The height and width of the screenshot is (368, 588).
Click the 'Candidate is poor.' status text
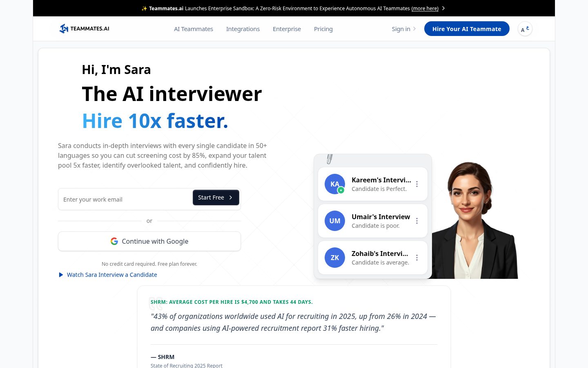[x=376, y=226]
